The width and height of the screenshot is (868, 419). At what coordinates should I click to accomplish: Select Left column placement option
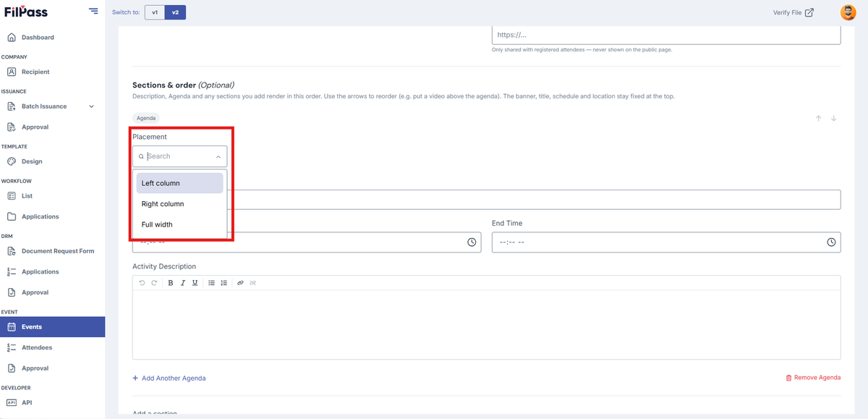(x=179, y=183)
